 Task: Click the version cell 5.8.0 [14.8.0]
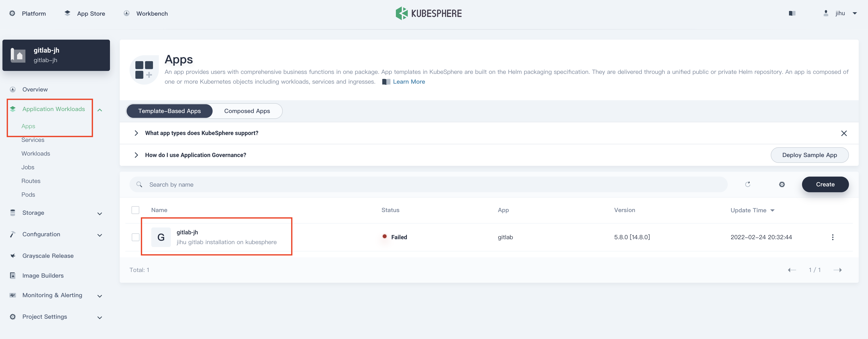click(632, 237)
